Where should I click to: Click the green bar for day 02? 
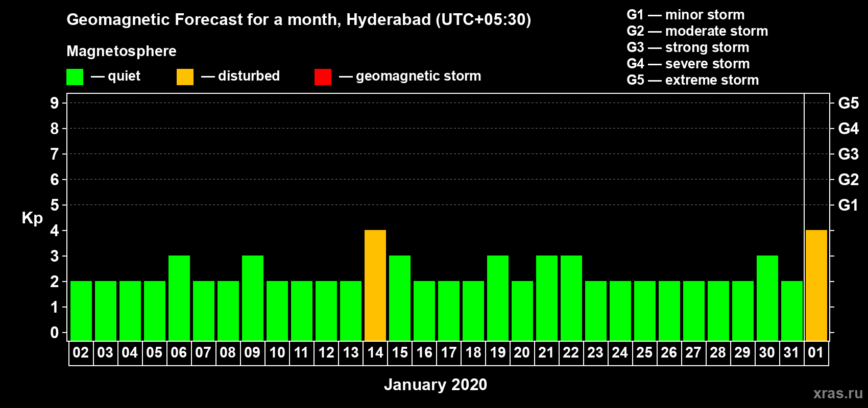81,311
